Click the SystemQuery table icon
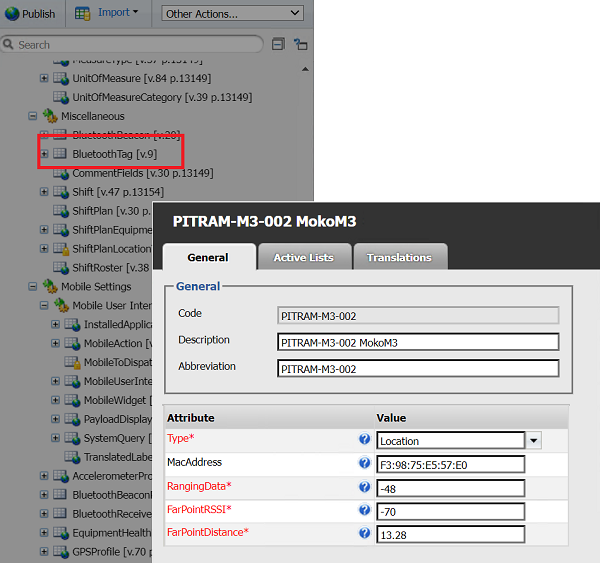The image size is (600, 563). tap(72, 438)
